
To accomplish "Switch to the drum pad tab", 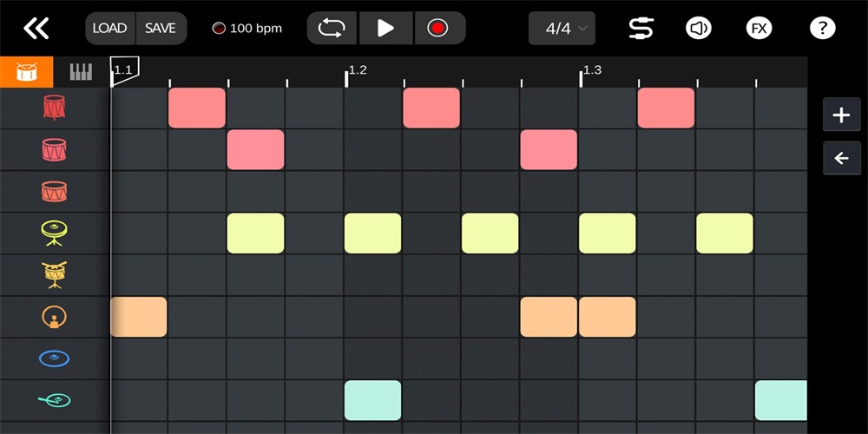I will [26, 72].
